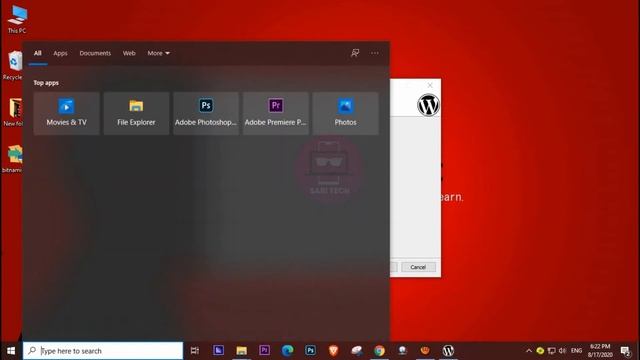Open Adobe Premiere Pro tile in Top apps
640x360 pixels.
(276, 113)
